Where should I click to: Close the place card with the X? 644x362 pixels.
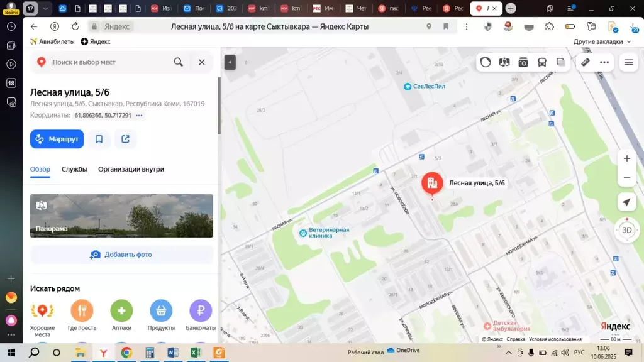[x=202, y=62]
